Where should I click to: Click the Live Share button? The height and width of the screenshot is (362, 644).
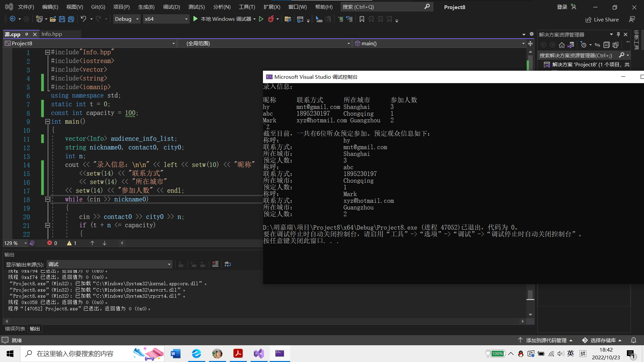(602, 19)
